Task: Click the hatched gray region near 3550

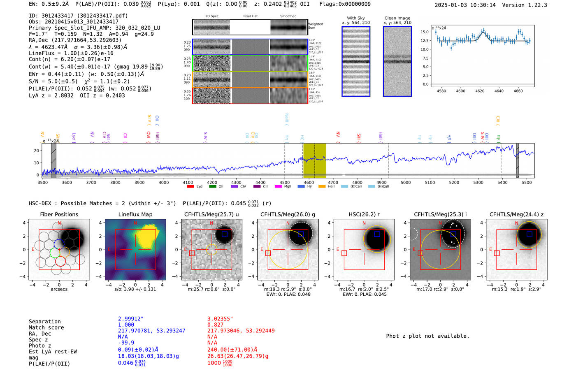Action: [x=53, y=160]
